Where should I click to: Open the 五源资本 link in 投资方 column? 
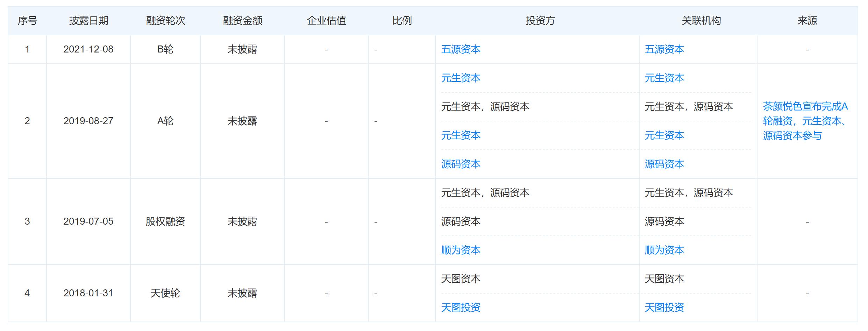(x=461, y=49)
